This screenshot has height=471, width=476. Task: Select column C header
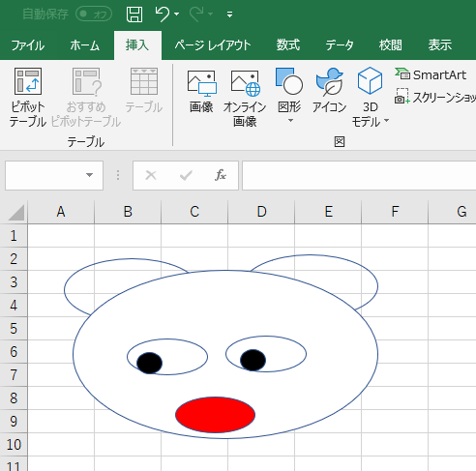pyautogui.click(x=194, y=212)
